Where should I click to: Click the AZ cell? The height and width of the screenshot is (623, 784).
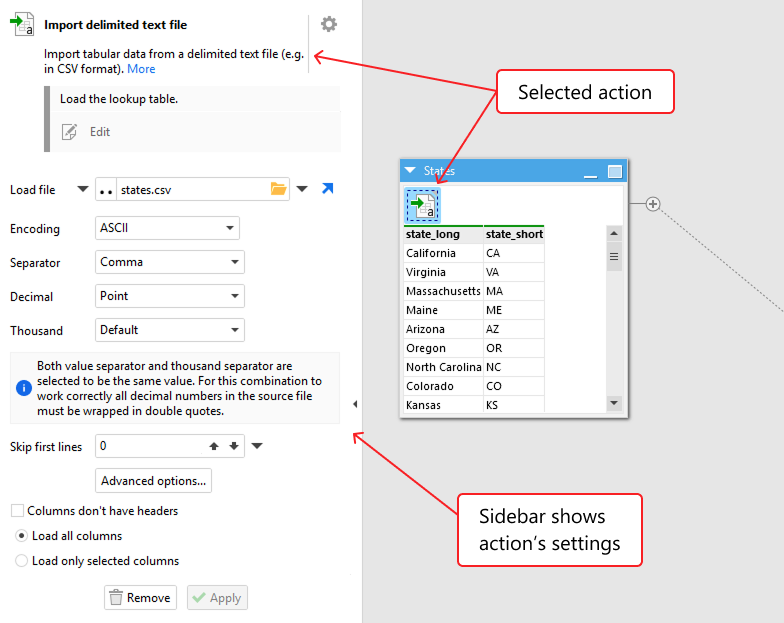pos(514,329)
